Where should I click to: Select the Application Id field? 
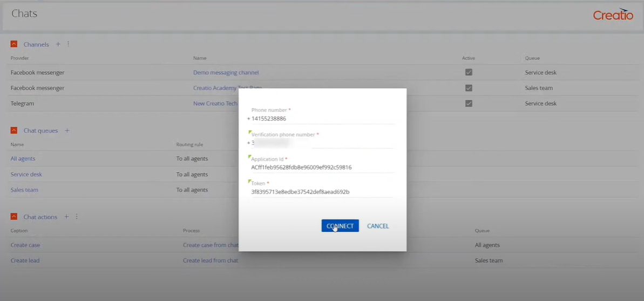pos(322,168)
